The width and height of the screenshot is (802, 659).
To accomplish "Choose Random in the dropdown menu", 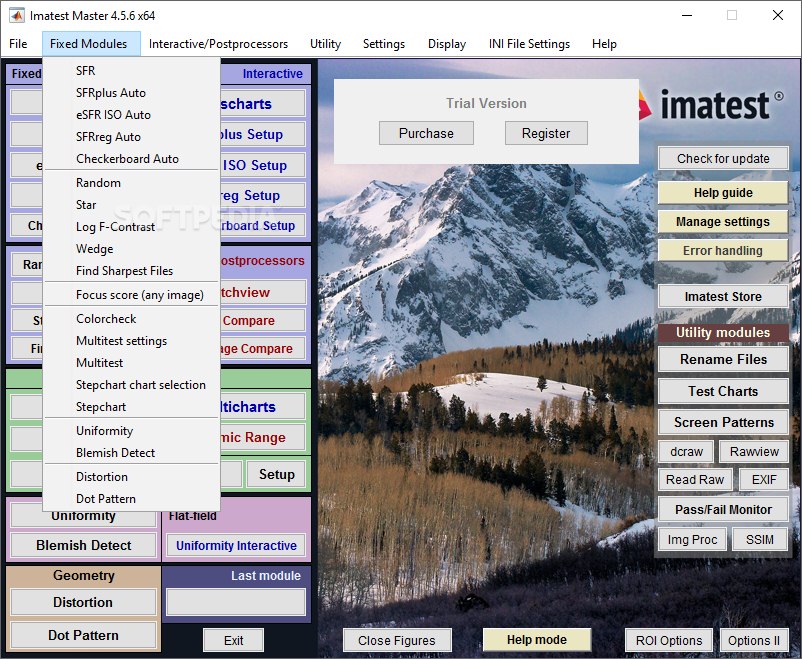I will (132, 183).
